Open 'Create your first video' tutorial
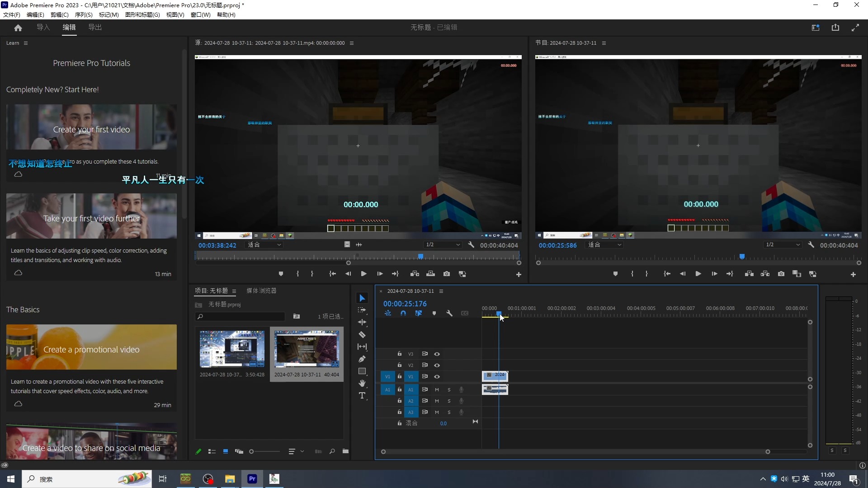The height and width of the screenshot is (488, 868). coord(91,127)
